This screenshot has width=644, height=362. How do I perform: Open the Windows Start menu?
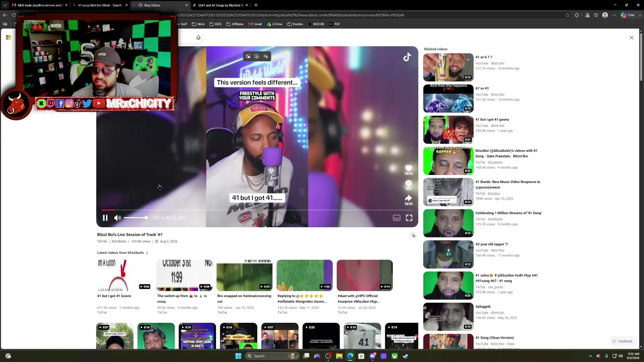click(238, 356)
